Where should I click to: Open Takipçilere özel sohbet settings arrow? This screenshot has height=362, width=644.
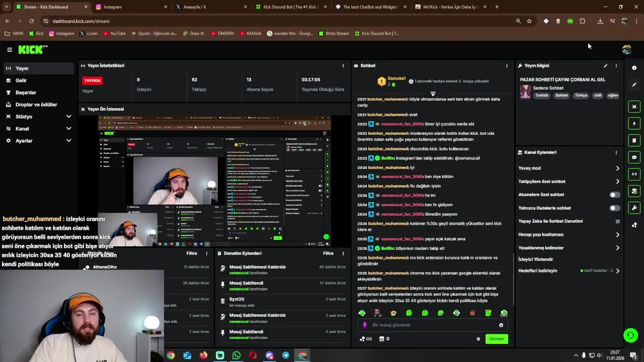tap(617, 182)
